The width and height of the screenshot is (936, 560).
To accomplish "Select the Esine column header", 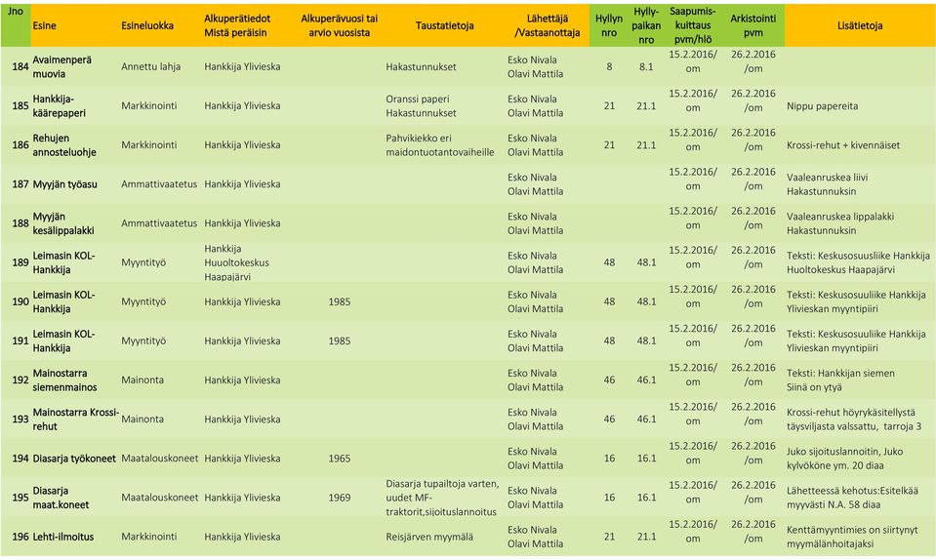I will coord(44,25).
